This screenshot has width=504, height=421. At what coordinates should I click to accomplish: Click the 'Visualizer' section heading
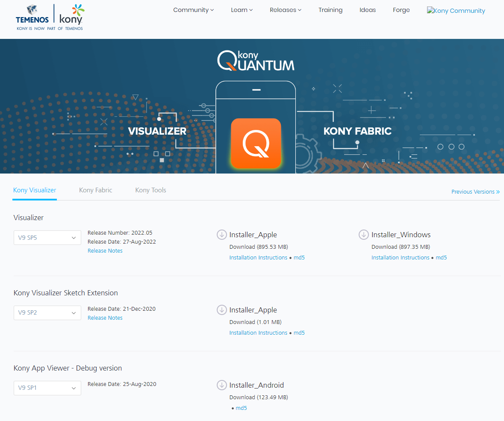(28, 218)
